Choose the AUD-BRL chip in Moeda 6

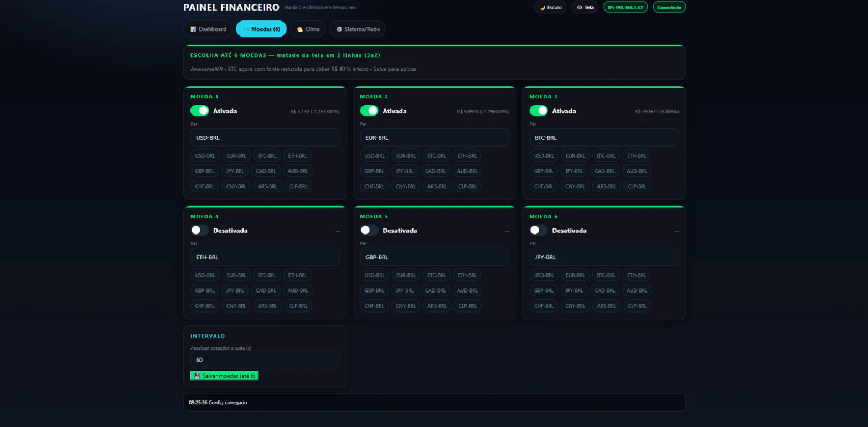[x=637, y=290]
